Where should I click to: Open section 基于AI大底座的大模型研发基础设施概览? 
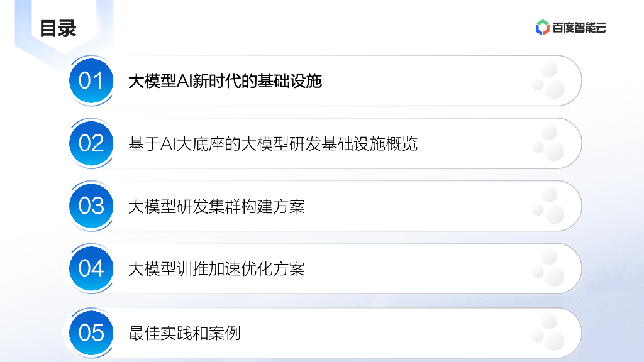(272, 144)
